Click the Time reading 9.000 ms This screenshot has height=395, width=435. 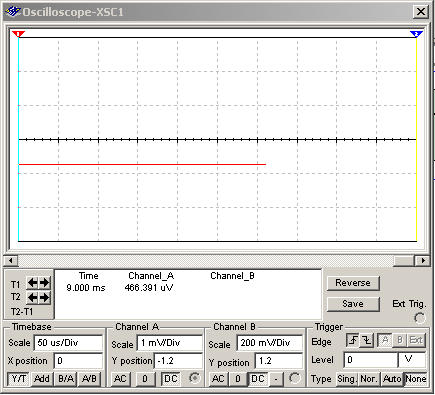[x=86, y=288]
